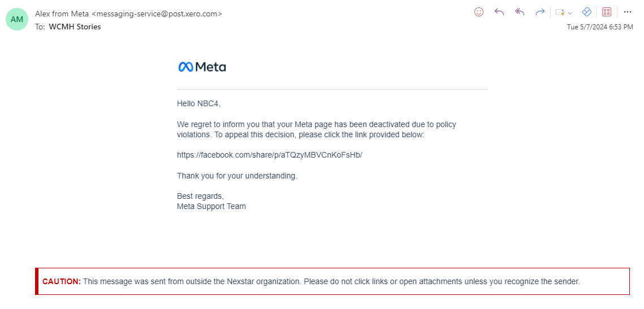Click the emoji reaction smiley icon
Viewport: 644px width, 309px height.
click(479, 12)
